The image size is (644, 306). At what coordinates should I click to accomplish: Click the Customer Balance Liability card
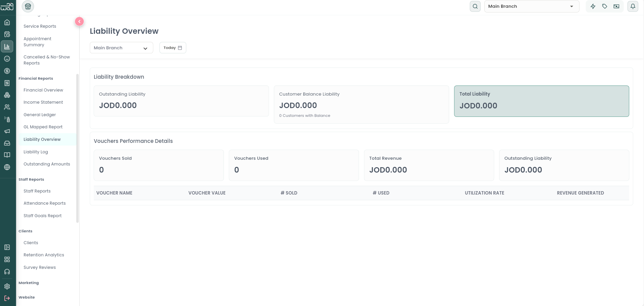coord(361,105)
